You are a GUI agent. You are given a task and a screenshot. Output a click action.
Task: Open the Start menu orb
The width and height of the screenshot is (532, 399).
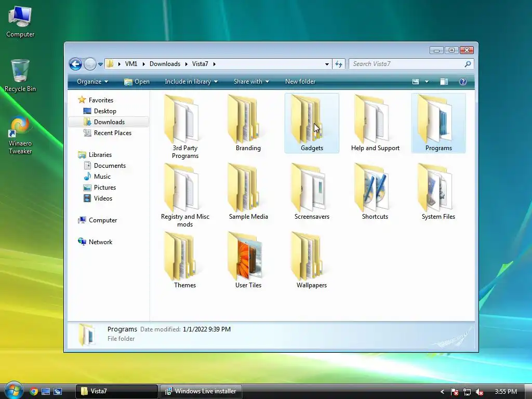14,391
